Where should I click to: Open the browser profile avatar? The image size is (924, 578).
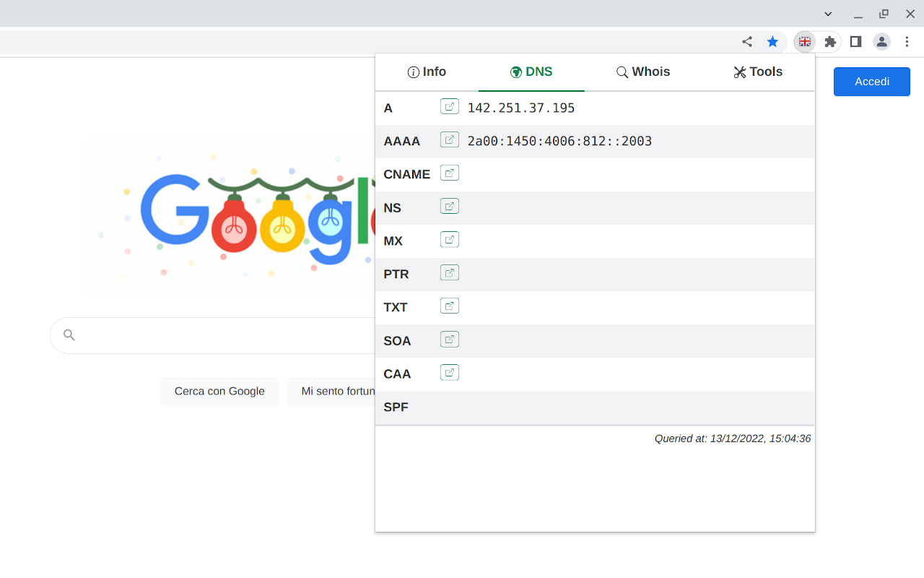click(881, 41)
